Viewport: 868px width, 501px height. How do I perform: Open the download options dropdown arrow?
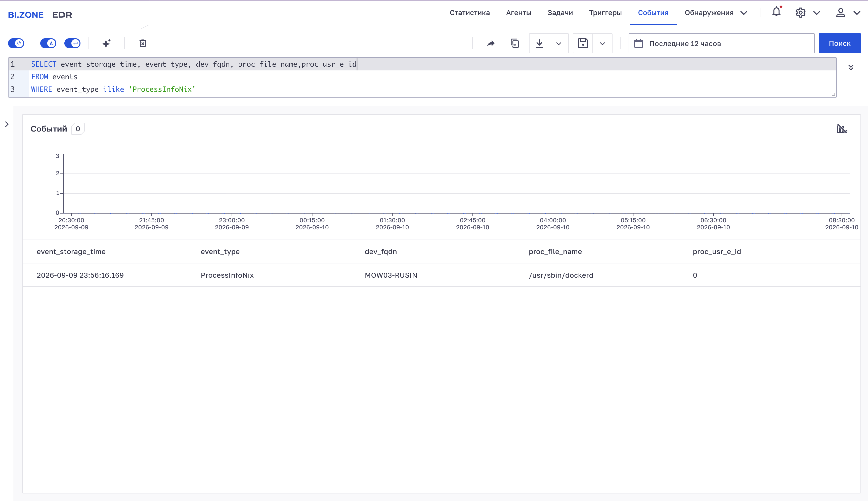(x=558, y=43)
